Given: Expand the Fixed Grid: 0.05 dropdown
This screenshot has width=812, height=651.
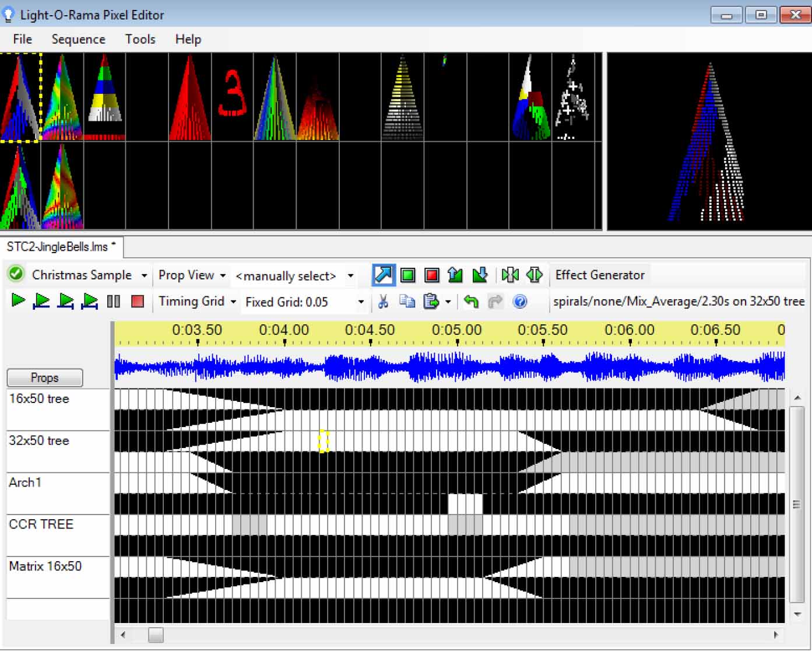Looking at the screenshot, I should [x=361, y=302].
